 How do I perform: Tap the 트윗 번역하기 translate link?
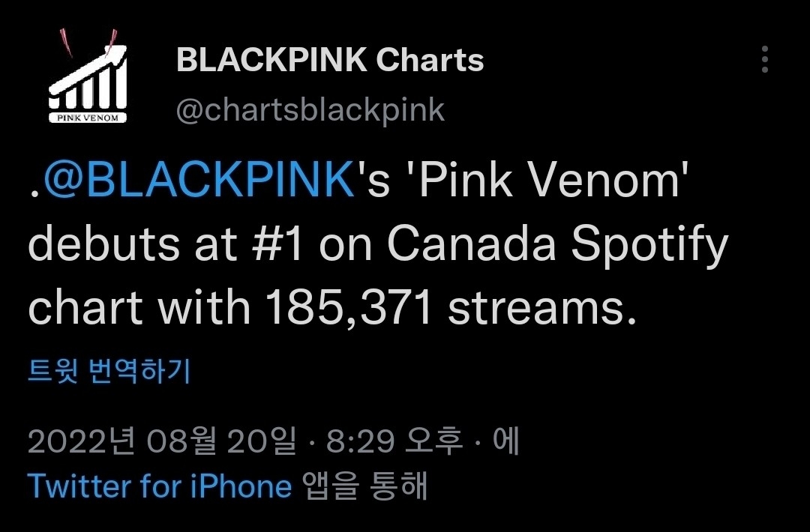(109, 372)
